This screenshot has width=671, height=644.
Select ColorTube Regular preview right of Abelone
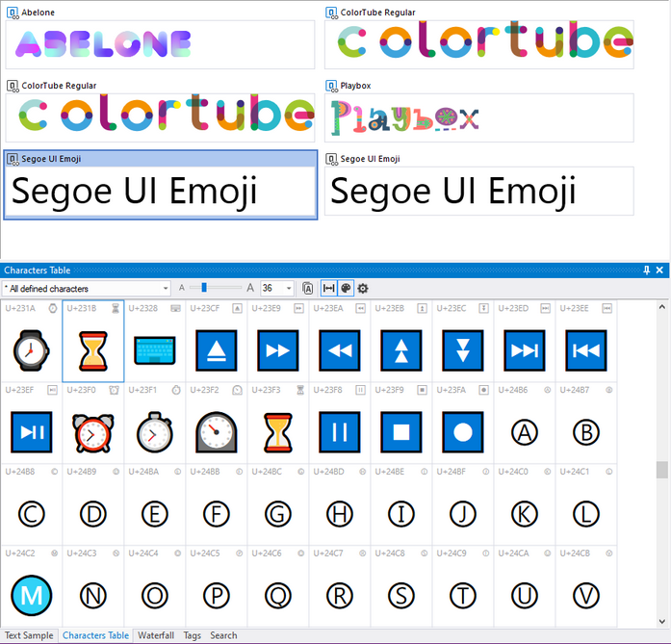click(478, 44)
